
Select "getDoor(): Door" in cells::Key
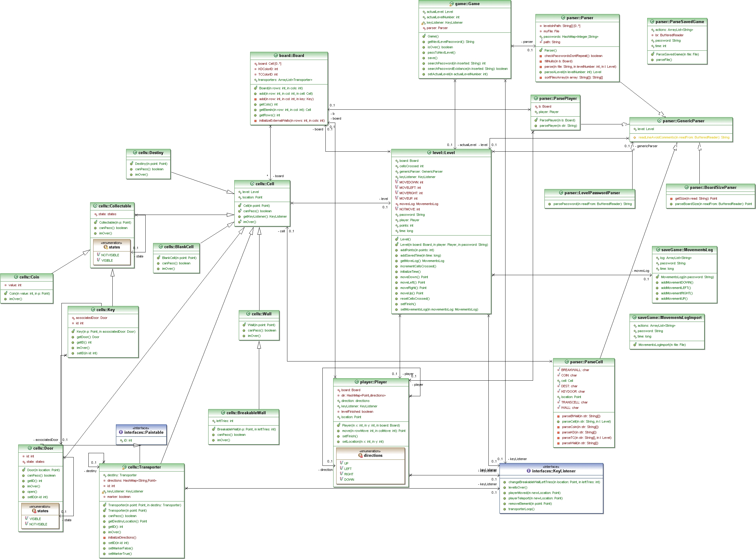click(88, 337)
